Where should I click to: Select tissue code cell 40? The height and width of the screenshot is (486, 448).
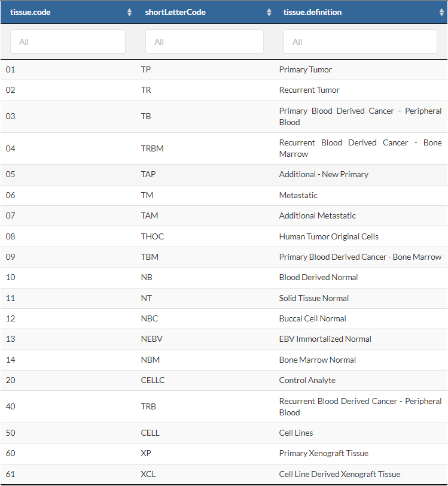pyautogui.click(x=10, y=406)
